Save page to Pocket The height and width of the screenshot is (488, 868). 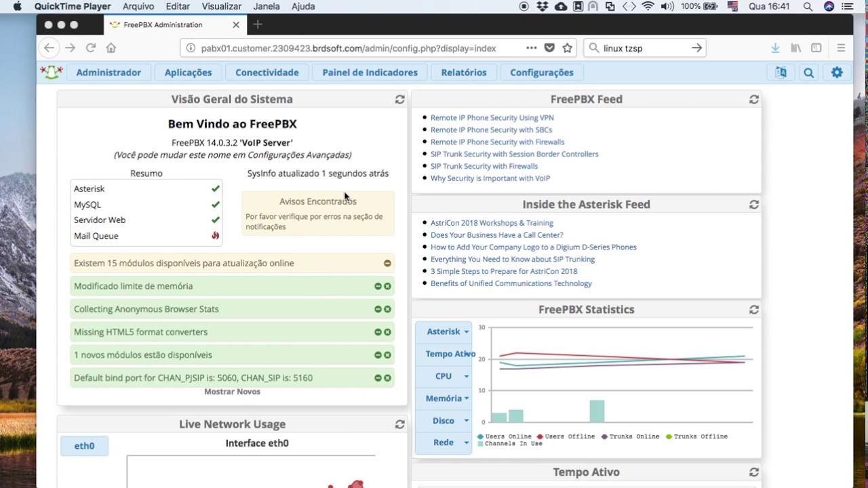(x=549, y=48)
